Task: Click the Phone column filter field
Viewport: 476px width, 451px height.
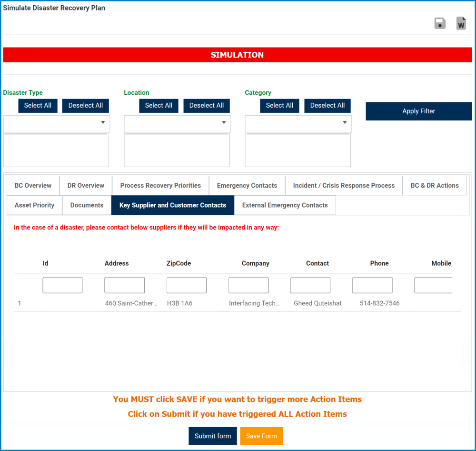Action: pos(372,285)
